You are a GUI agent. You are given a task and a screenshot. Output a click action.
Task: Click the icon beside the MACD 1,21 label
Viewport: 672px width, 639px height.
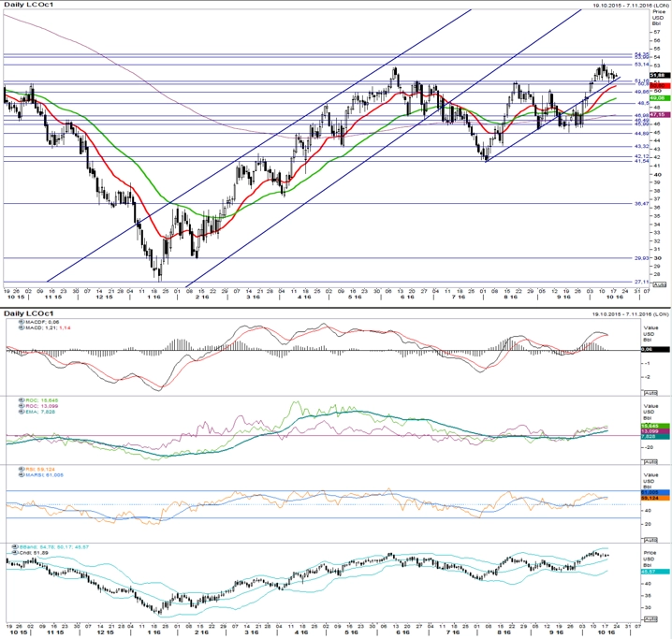22,327
